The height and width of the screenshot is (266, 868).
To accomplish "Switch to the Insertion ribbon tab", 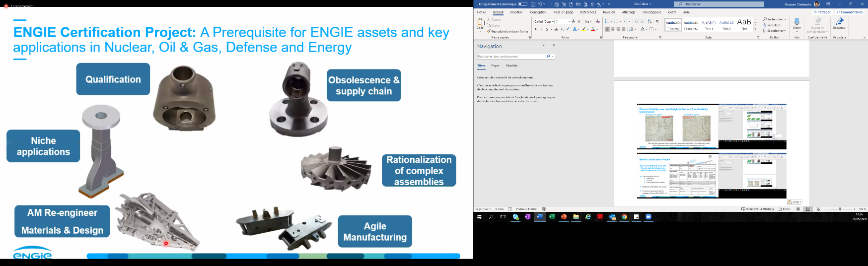I will point(516,12).
